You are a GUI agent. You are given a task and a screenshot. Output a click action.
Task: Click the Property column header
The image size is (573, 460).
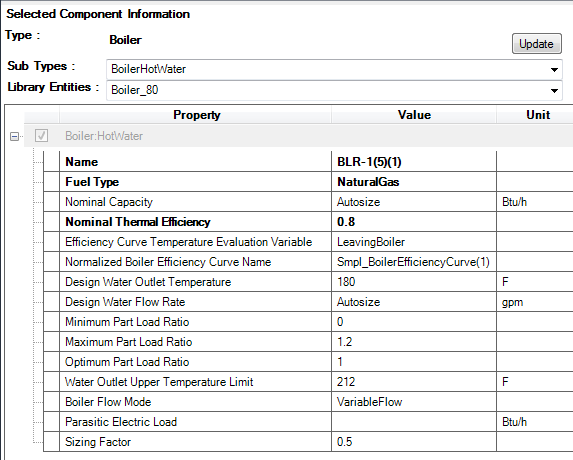tap(196, 115)
